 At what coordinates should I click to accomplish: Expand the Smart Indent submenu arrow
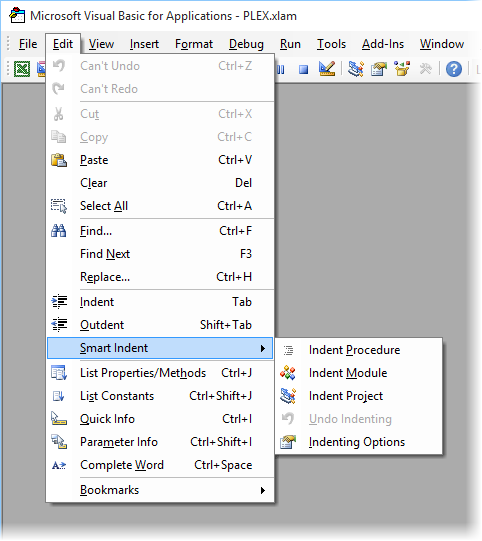(263, 348)
